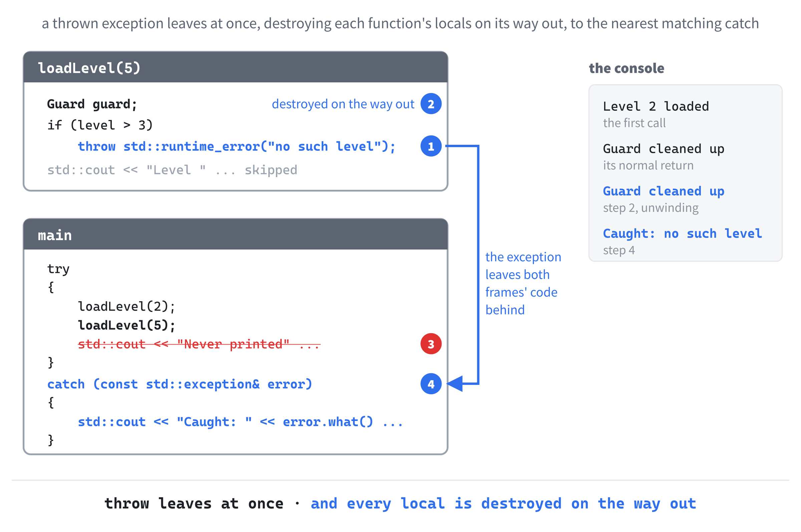Select the 'Guard guard;' code line
This screenshot has height=532, width=801.
coord(92,104)
